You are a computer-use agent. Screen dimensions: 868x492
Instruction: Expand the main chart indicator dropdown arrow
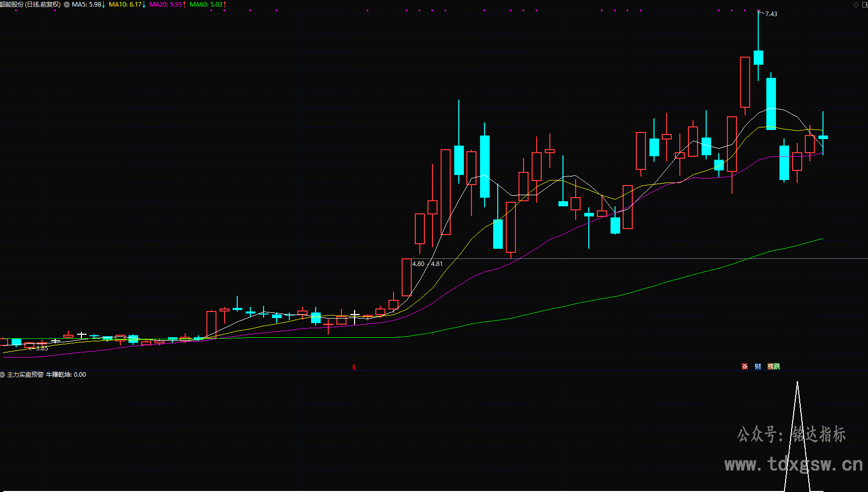[67, 5]
